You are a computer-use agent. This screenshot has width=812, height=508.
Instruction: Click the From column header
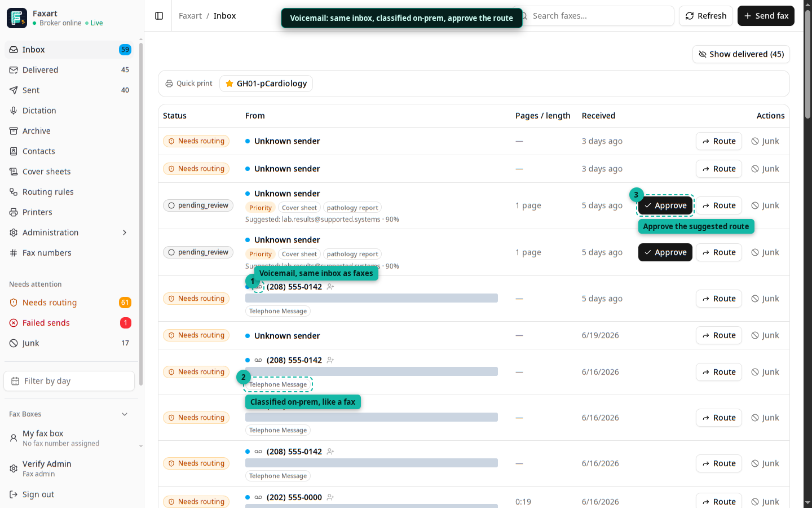point(255,116)
